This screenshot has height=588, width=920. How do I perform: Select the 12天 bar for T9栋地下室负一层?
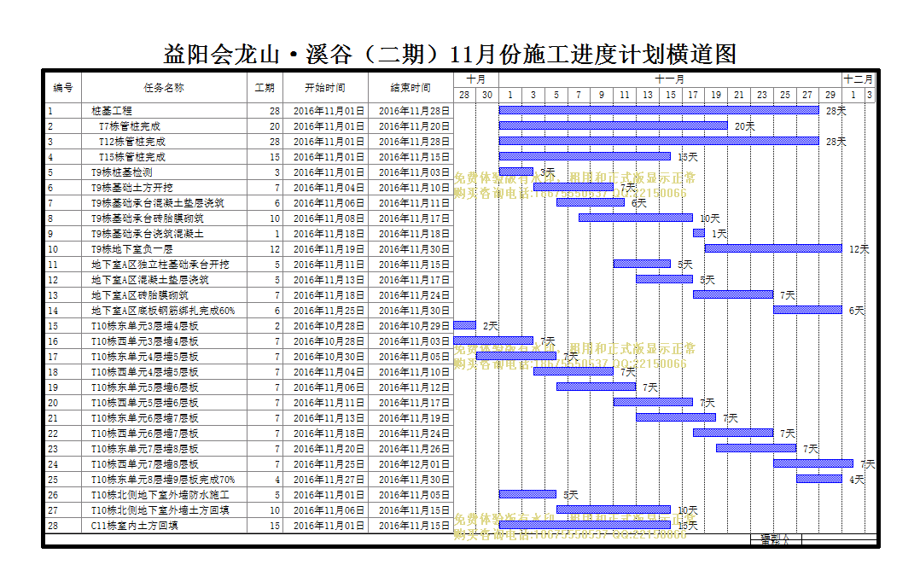point(773,248)
